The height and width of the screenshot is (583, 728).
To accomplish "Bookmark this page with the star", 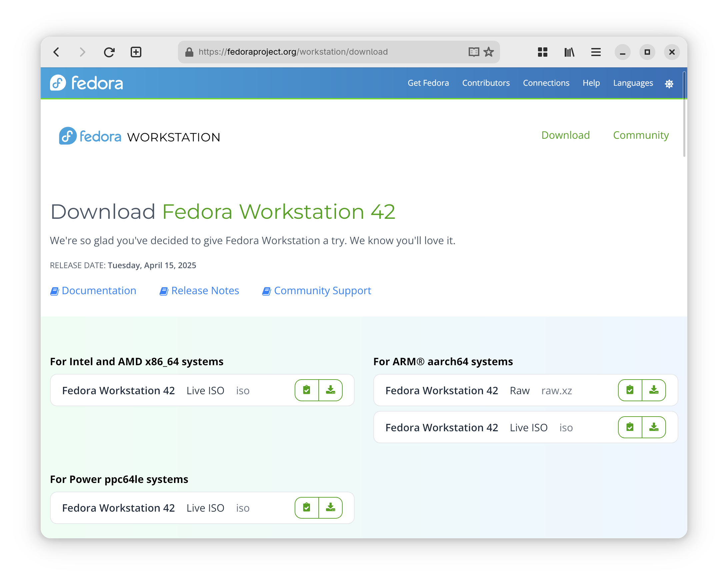I will coord(489,52).
